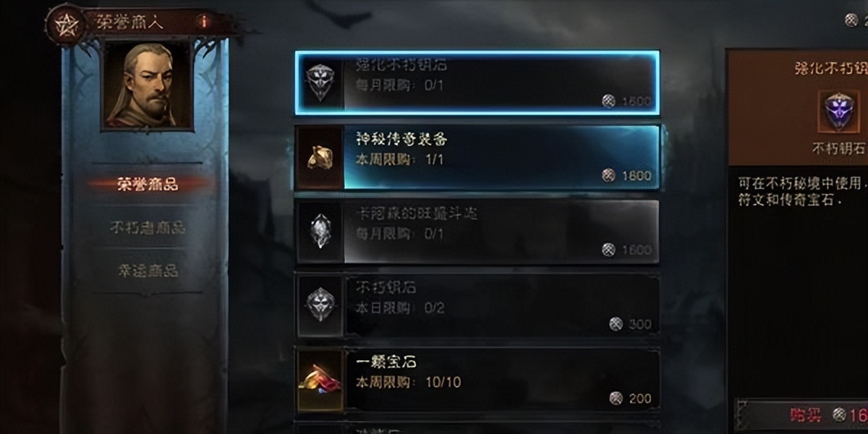Click the honor coin icon beside 200 price
This screenshot has width=868, height=434.
pos(616,398)
